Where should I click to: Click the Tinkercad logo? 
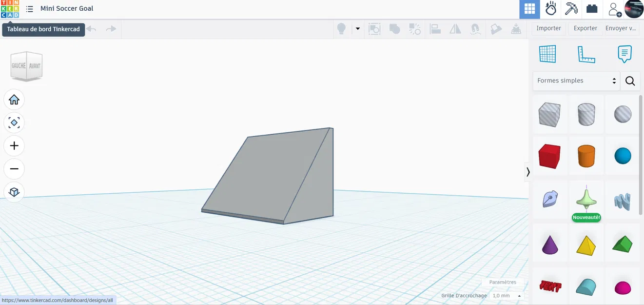pyautogui.click(x=10, y=9)
